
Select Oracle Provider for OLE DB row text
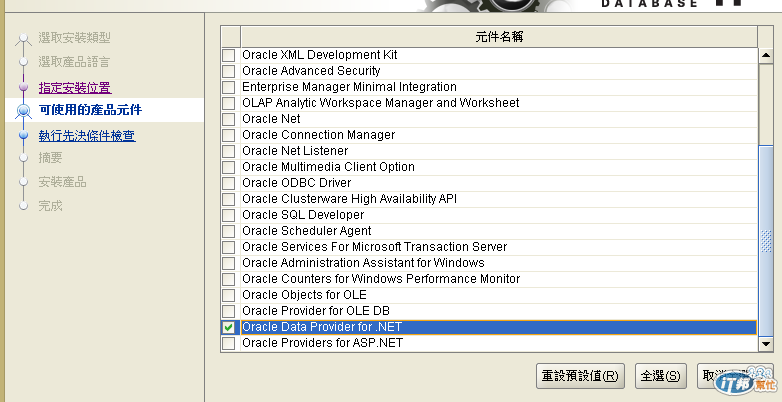pyautogui.click(x=316, y=311)
